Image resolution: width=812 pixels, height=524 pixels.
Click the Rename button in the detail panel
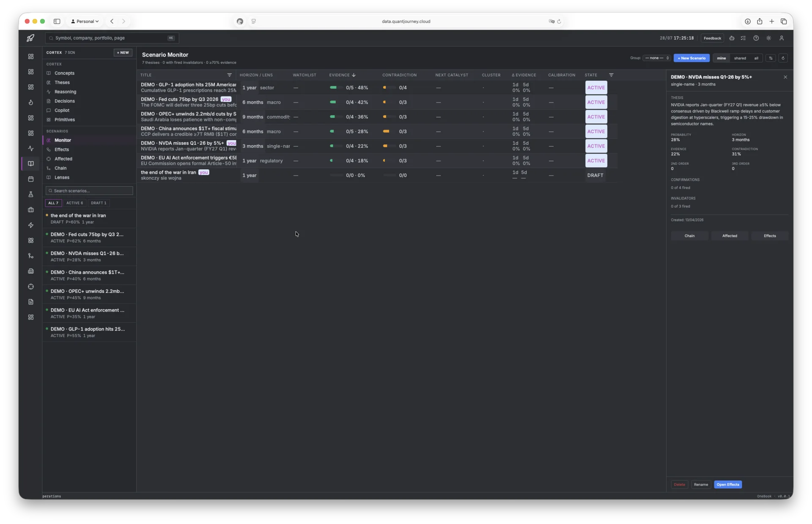click(x=701, y=485)
